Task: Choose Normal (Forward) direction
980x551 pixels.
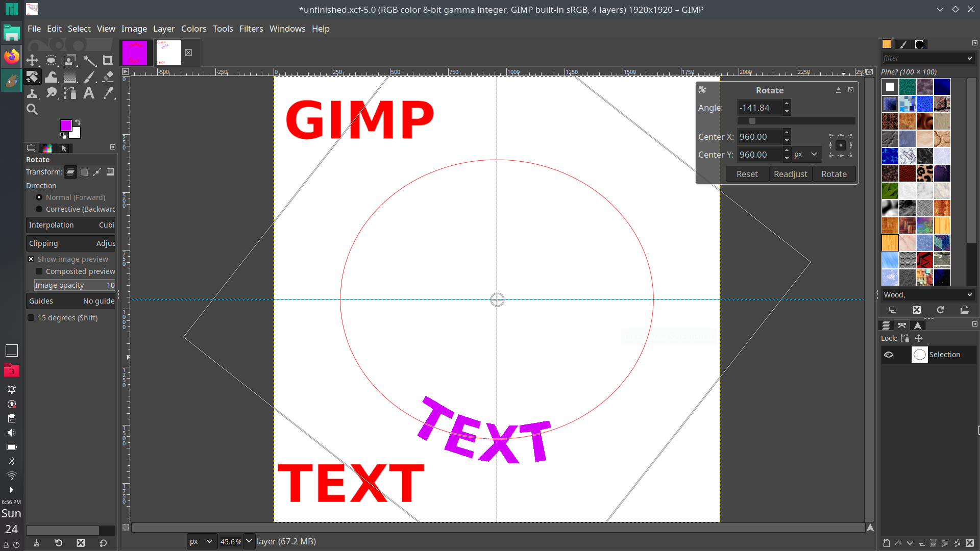Action: (x=70, y=197)
